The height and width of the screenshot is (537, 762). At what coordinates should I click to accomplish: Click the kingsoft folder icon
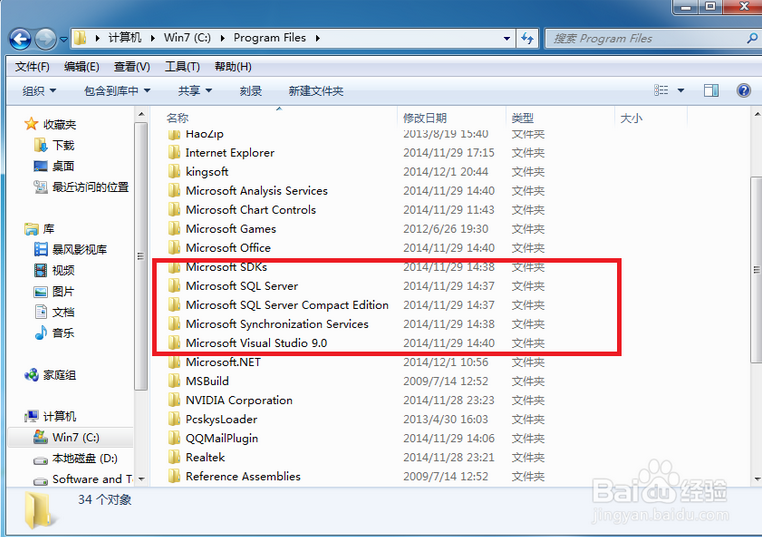[x=174, y=172]
